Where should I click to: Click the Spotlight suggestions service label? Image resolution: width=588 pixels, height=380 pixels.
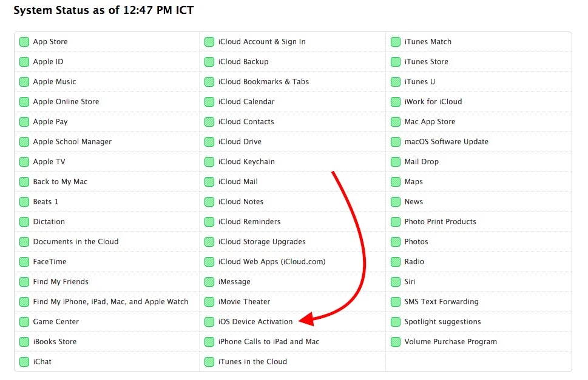pyautogui.click(x=442, y=322)
